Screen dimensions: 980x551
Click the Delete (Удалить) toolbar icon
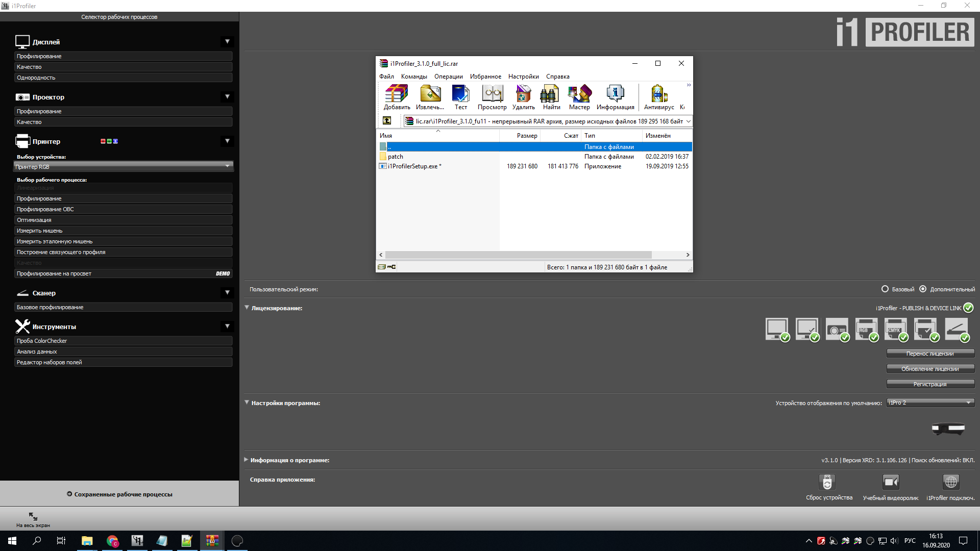click(x=523, y=97)
